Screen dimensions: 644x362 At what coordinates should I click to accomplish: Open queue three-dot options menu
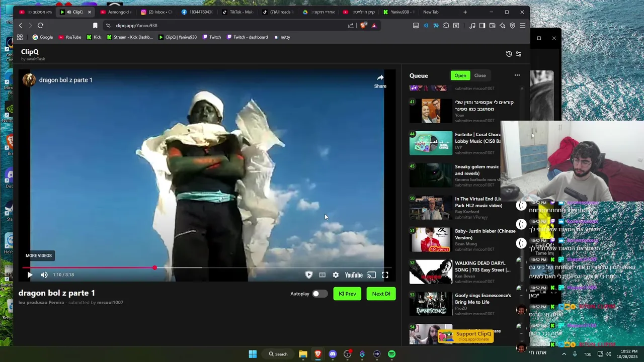tap(517, 75)
